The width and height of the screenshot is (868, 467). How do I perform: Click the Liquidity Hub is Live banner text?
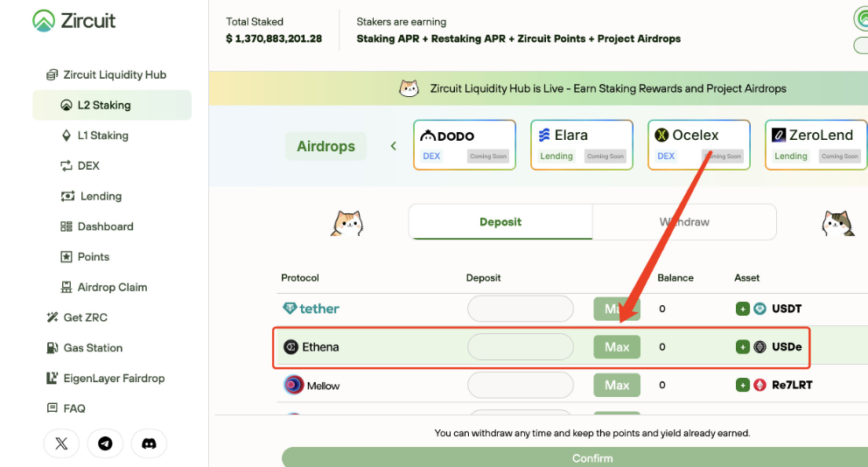tap(608, 88)
